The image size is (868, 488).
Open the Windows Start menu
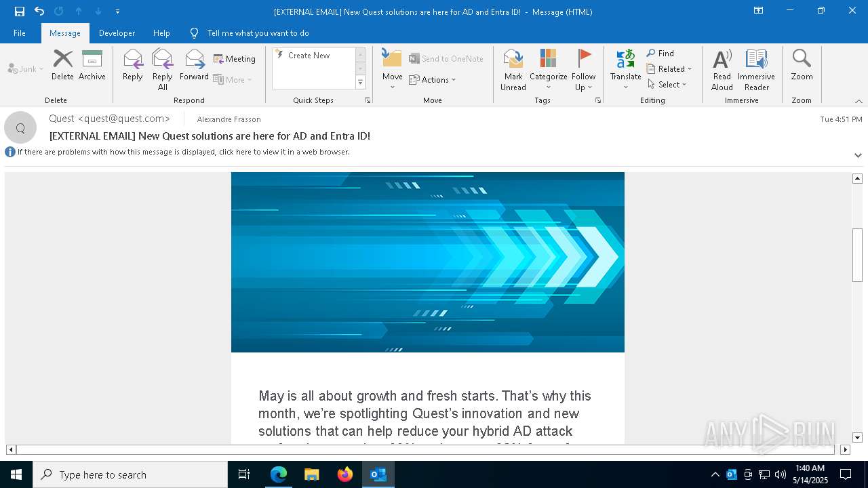(x=16, y=474)
